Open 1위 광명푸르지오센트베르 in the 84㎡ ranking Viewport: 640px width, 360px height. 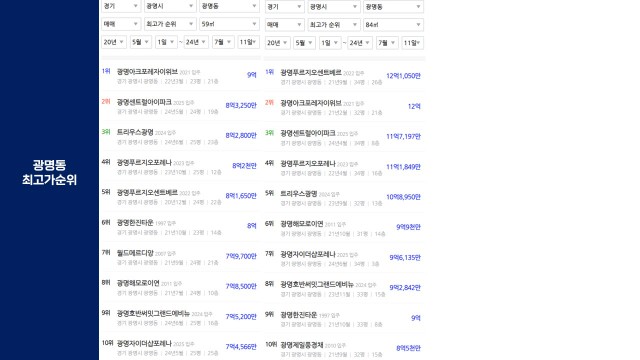tap(344, 77)
